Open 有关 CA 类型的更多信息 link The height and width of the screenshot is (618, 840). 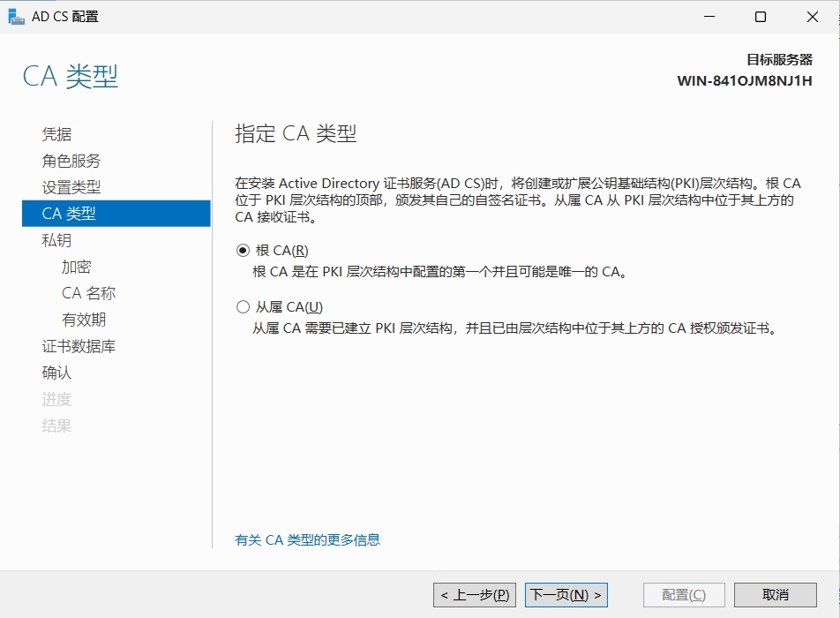click(307, 539)
